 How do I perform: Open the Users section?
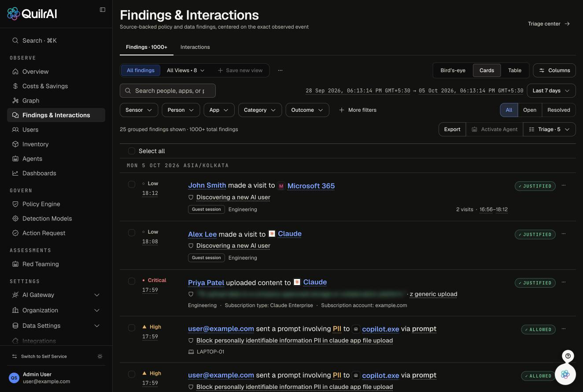(56, 130)
